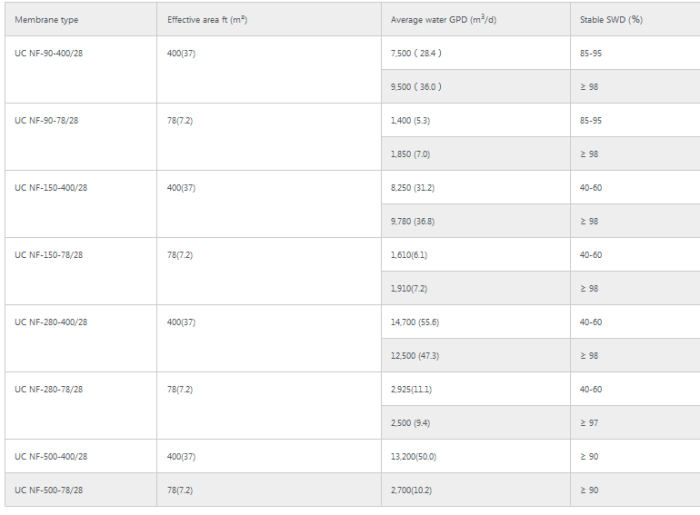Screen dimensions: 700x515
Task: Click the UC NF-90-400/28 membrane cell
Action: pos(51,53)
